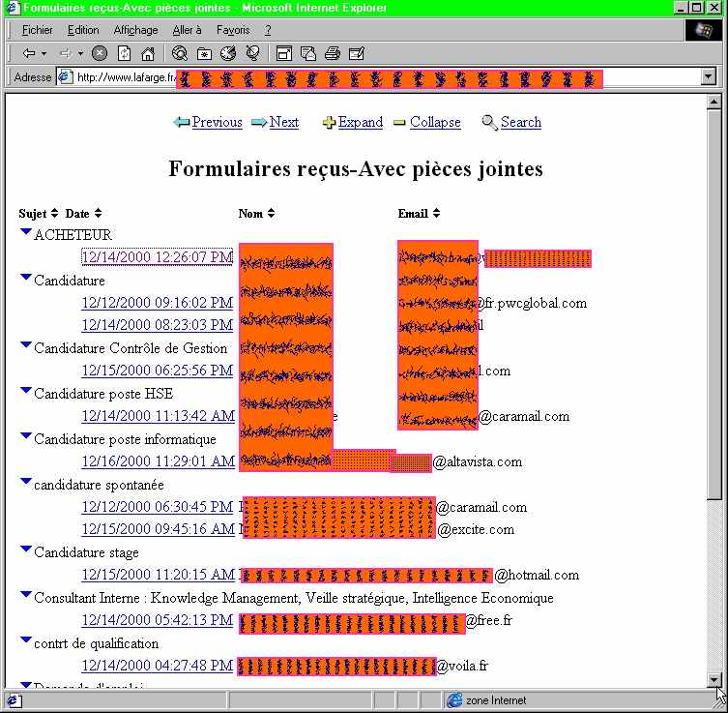Screen dimensions: 728x713
Task: Click the Back arrow toolbar button
Action: [29, 53]
